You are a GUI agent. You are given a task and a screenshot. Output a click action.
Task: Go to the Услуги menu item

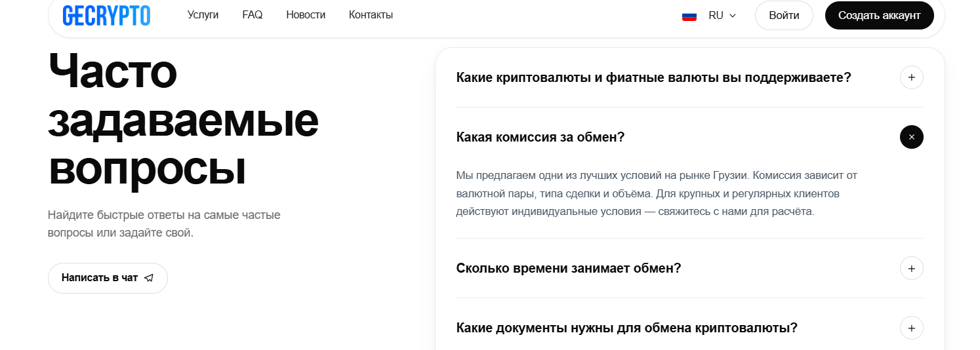[203, 15]
